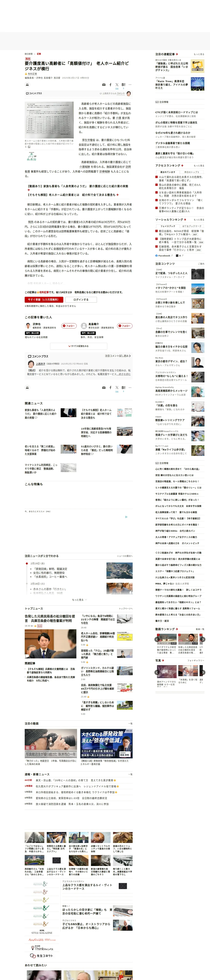
Task: Click 髙島曜介 author avatar
Action: (84, 326)
